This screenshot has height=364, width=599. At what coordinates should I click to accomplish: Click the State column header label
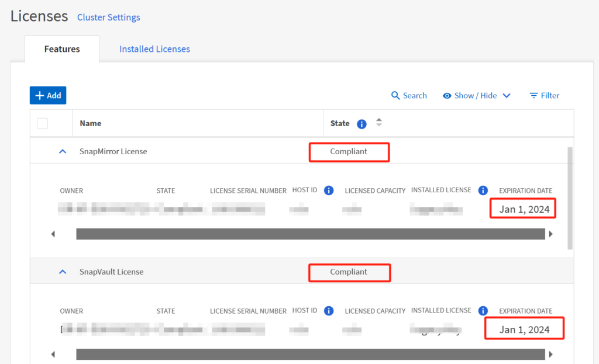[340, 123]
